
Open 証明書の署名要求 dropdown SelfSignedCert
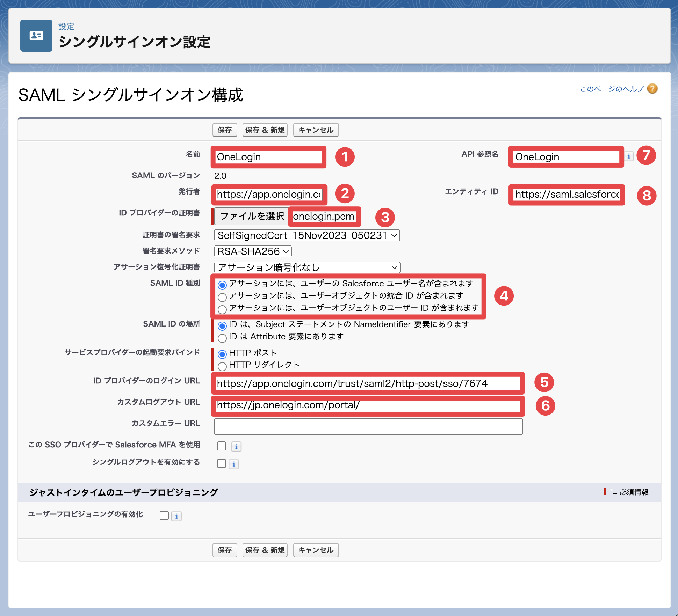coord(307,235)
